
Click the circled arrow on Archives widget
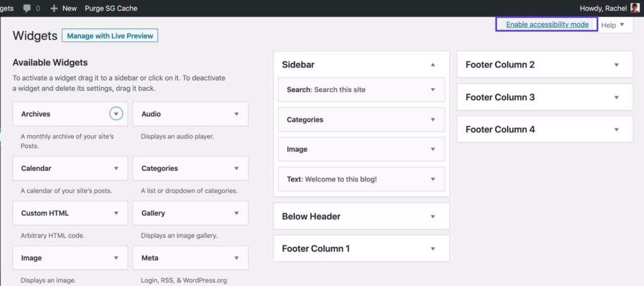click(x=116, y=114)
